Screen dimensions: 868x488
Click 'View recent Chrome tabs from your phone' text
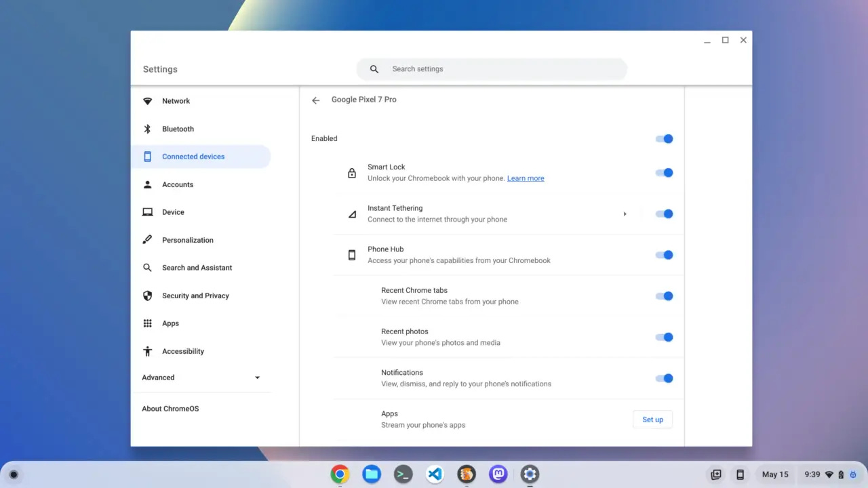tap(450, 302)
